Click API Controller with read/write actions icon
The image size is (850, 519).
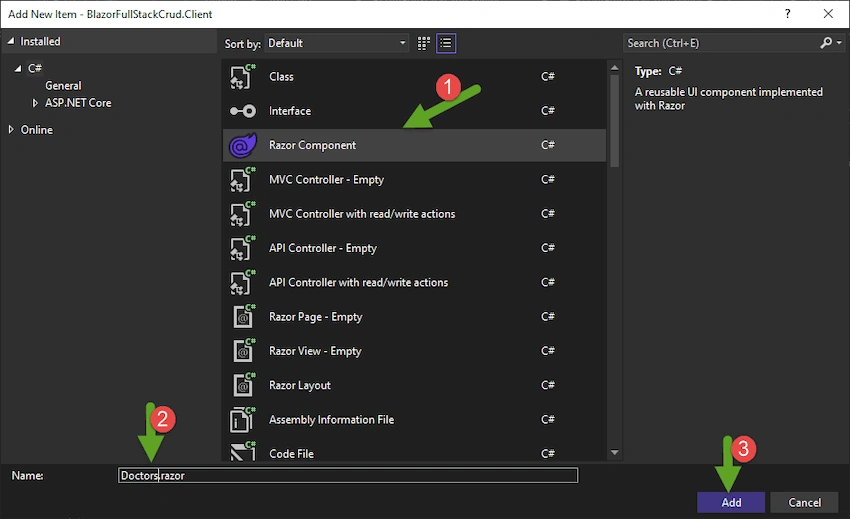[x=242, y=283]
